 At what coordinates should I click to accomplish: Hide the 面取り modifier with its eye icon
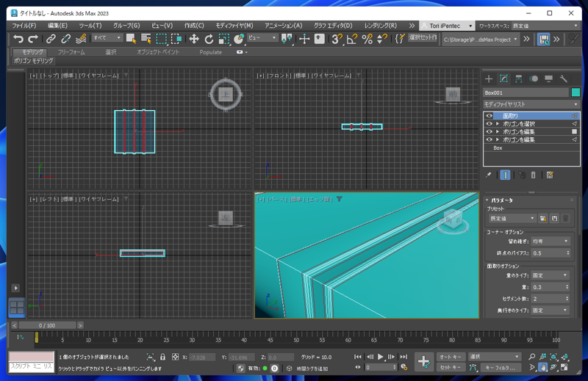click(489, 116)
